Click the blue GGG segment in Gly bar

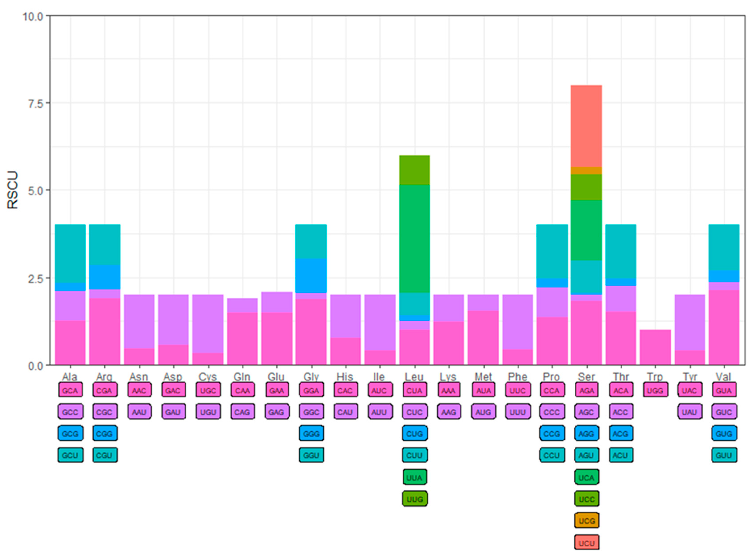311,276
